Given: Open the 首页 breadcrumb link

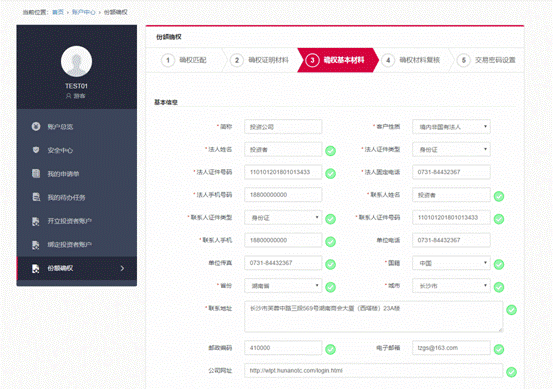Looking at the screenshot, I should pos(58,12).
